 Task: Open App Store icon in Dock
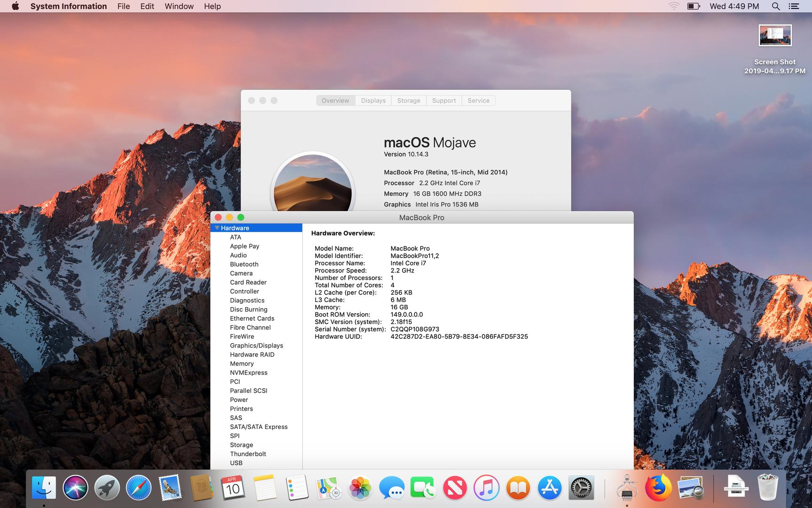[549, 487]
